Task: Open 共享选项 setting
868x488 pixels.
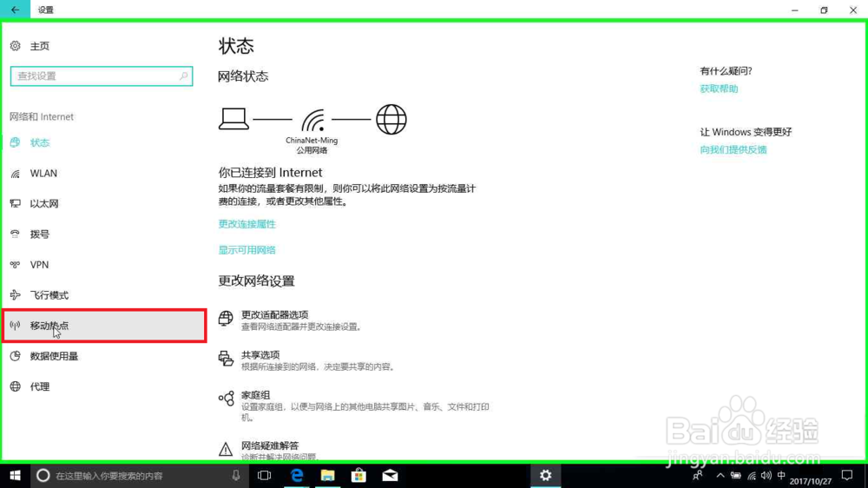Action: [x=306, y=359]
